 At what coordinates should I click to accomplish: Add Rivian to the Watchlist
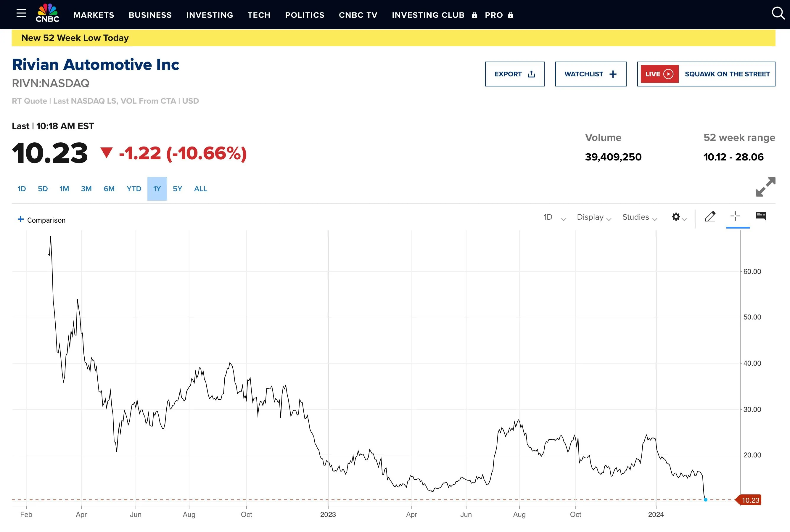click(591, 74)
